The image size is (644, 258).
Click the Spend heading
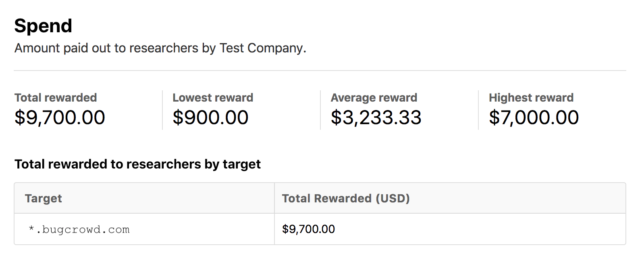pos(43,26)
